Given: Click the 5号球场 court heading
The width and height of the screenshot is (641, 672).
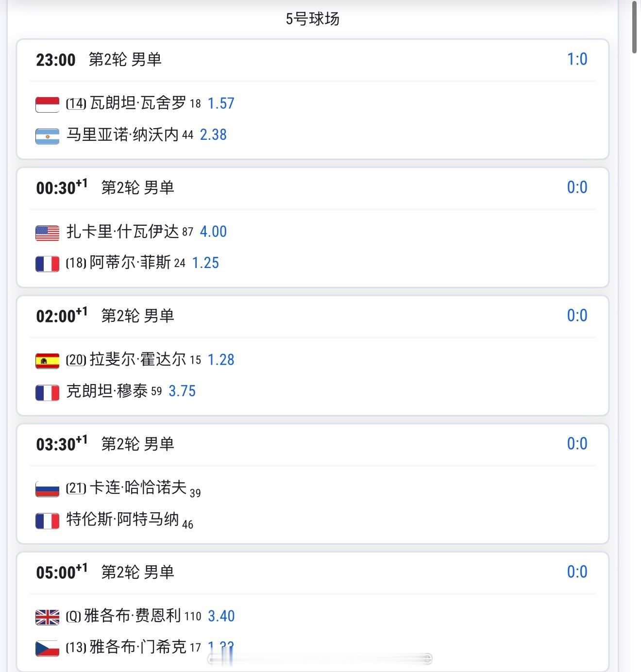Looking at the screenshot, I should tap(312, 19).
